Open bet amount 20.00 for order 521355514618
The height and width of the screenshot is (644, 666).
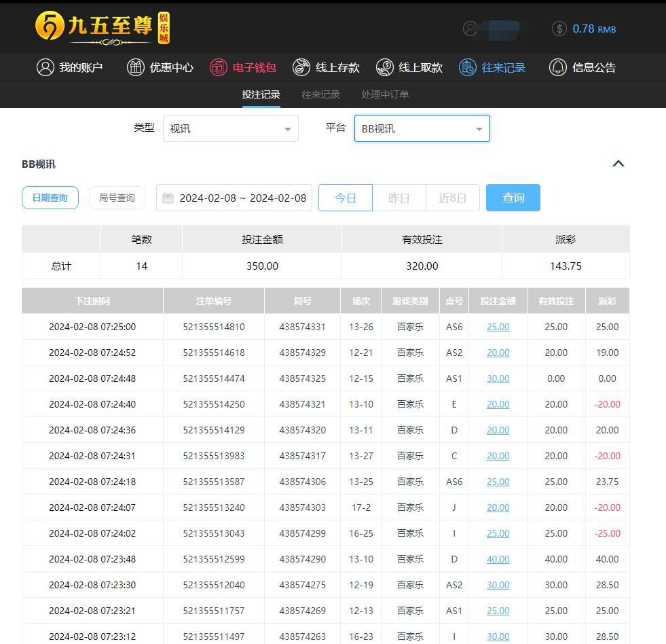498,353
